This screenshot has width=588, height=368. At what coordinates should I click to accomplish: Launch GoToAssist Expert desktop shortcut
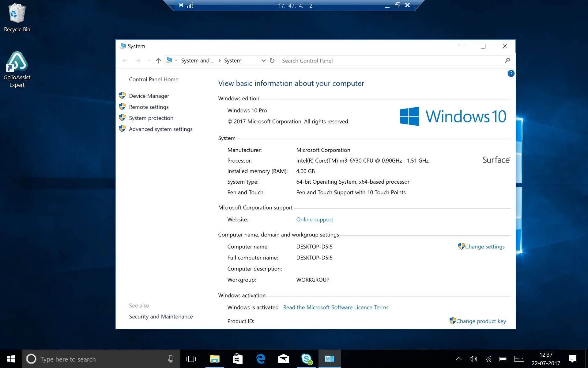(x=17, y=70)
